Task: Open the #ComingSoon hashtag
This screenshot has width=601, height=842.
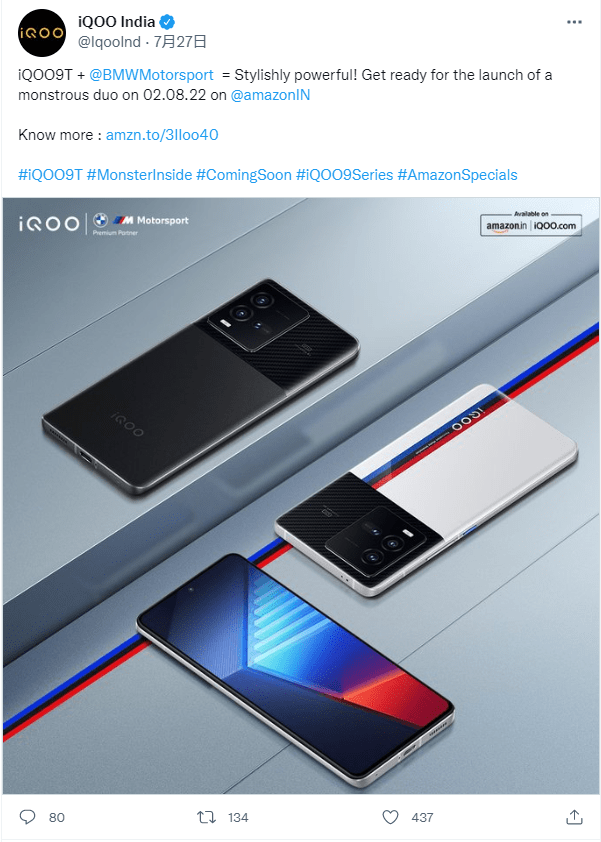Action: (244, 175)
